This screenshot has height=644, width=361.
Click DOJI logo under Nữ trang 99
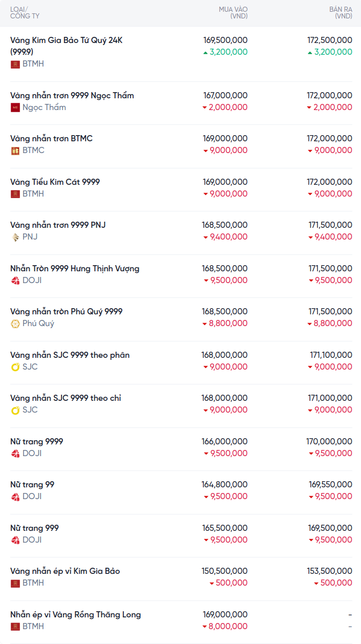[x=15, y=497]
